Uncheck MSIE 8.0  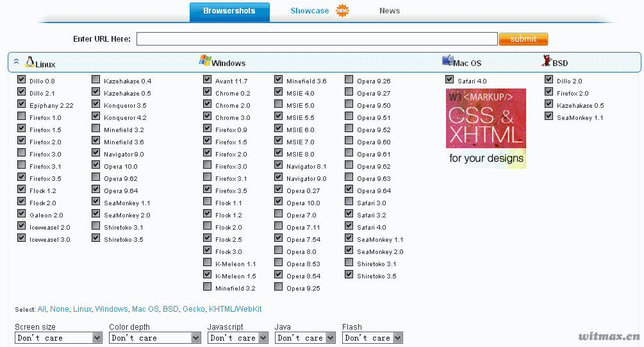tap(279, 152)
